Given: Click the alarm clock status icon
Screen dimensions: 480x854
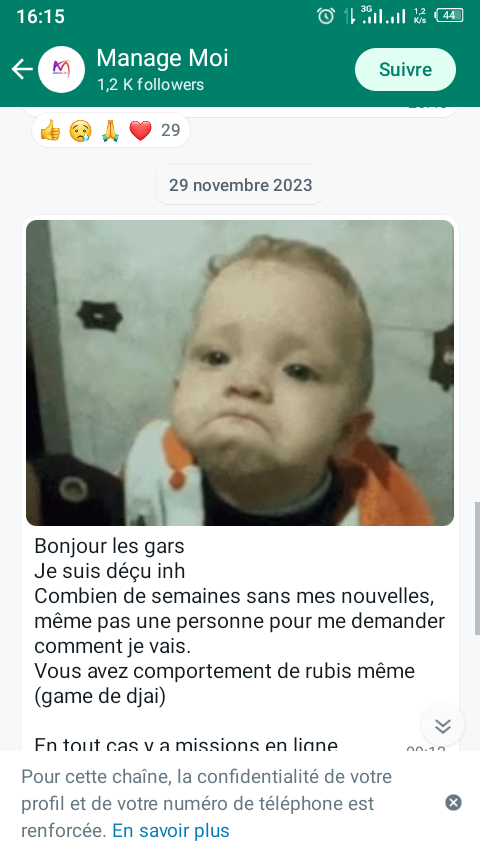Looking at the screenshot, I should tap(326, 16).
